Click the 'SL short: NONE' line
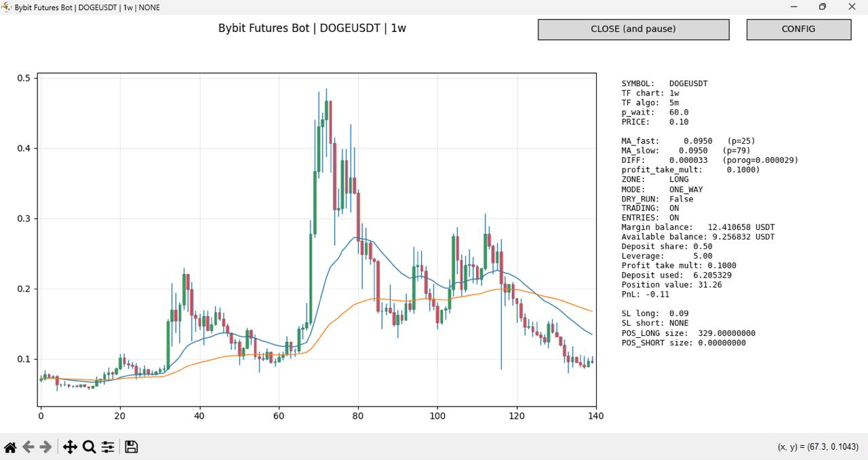 point(655,323)
